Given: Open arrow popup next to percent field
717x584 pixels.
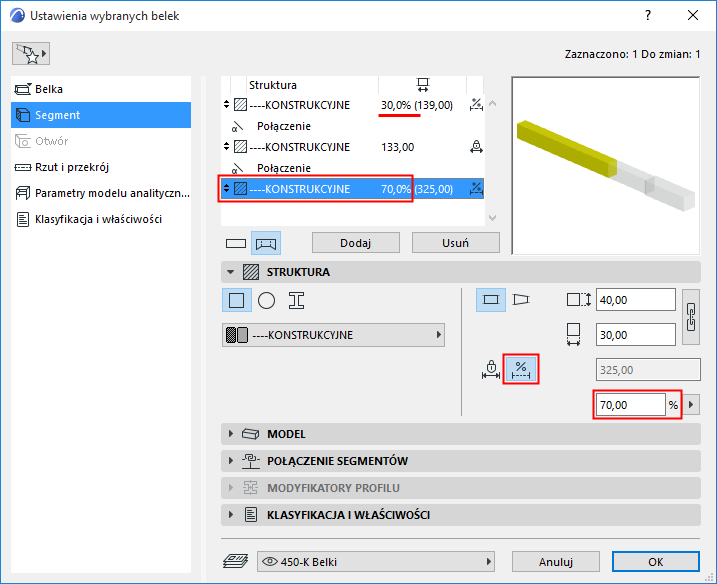Looking at the screenshot, I should coord(691,405).
